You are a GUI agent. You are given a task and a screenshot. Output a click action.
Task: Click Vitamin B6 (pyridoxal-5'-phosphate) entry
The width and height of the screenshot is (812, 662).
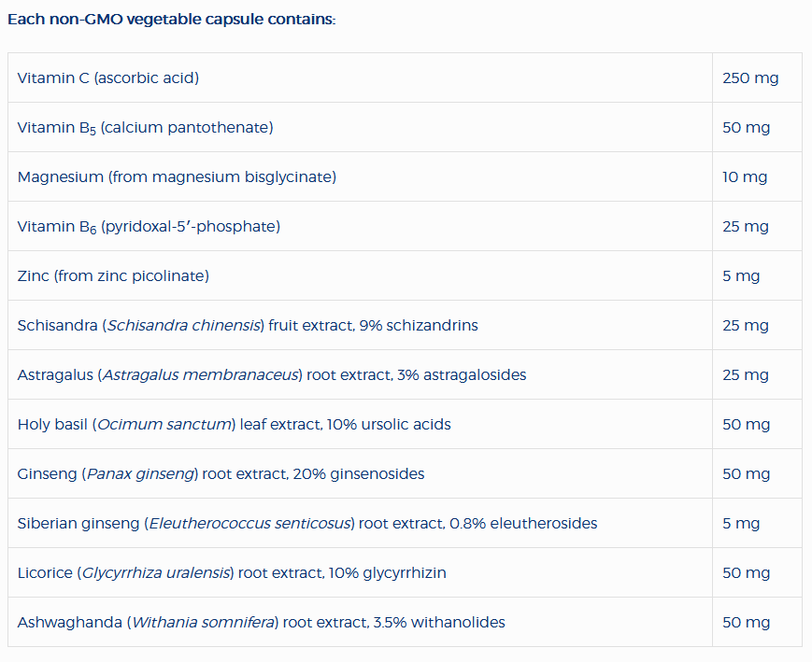coord(149,226)
